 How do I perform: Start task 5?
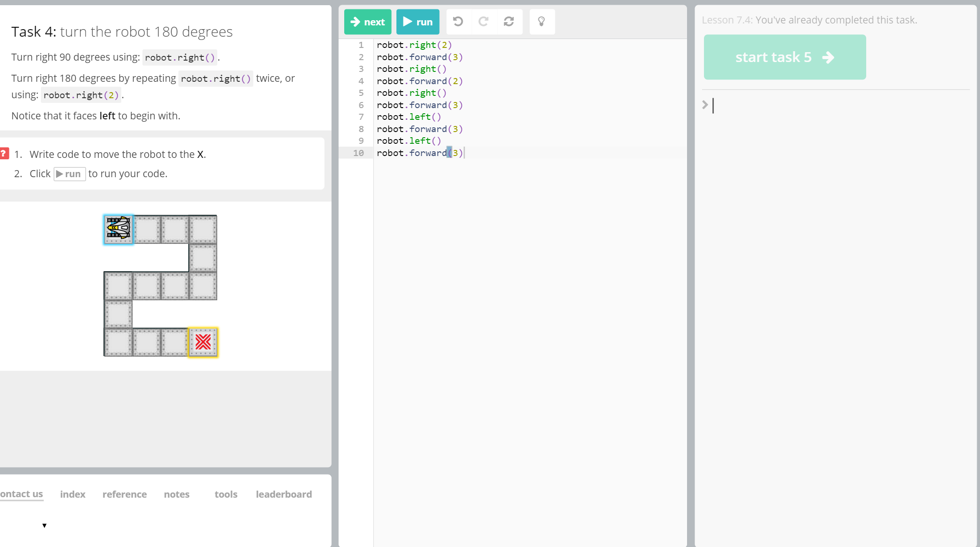[784, 57]
